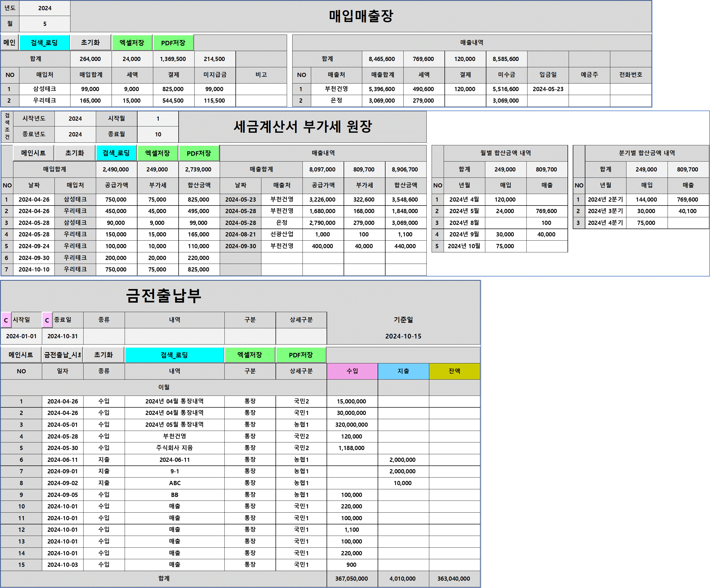Click PDF저장 button in 금전출납부
The height and width of the screenshot is (588, 710).
click(301, 355)
